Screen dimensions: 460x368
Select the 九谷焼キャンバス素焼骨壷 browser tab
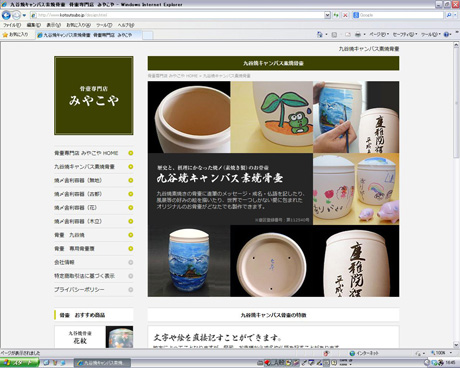(88, 35)
